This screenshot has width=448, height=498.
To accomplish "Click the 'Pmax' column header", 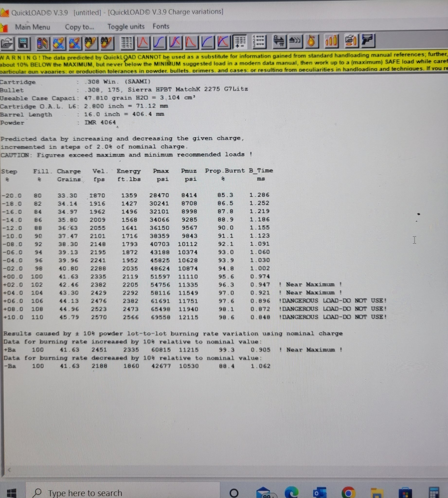I will 161,171.
